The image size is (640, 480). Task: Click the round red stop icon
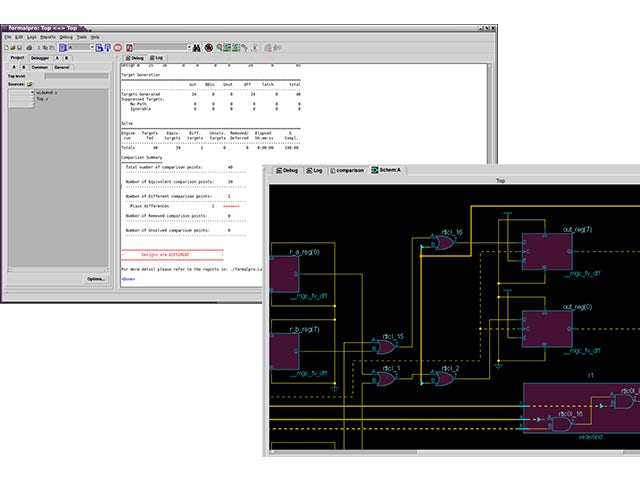(x=209, y=47)
